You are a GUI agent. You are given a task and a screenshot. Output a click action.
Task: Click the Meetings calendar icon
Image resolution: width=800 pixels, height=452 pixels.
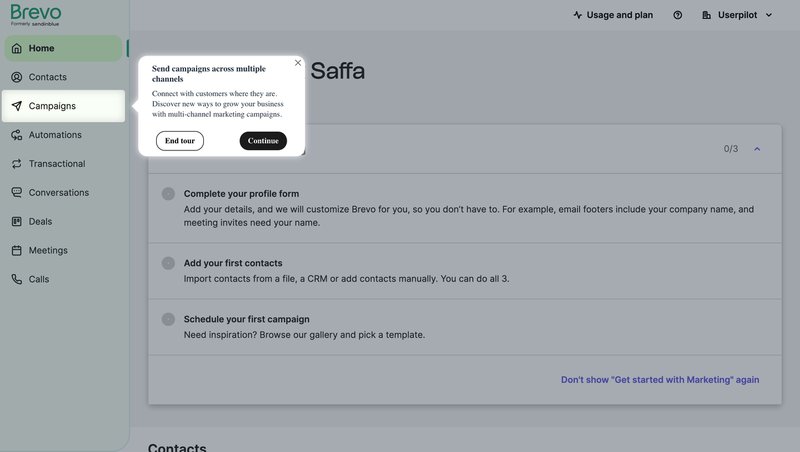click(x=17, y=251)
